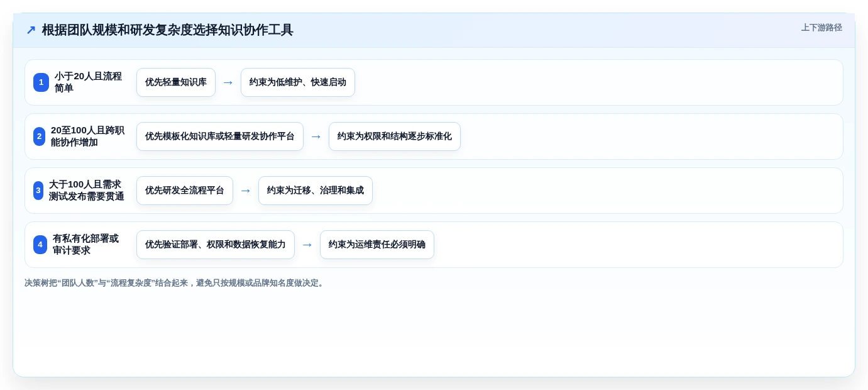Select the 约束为权限和结构逐步标准化 box
Viewport: 868px width, 390px height.
(x=395, y=136)
